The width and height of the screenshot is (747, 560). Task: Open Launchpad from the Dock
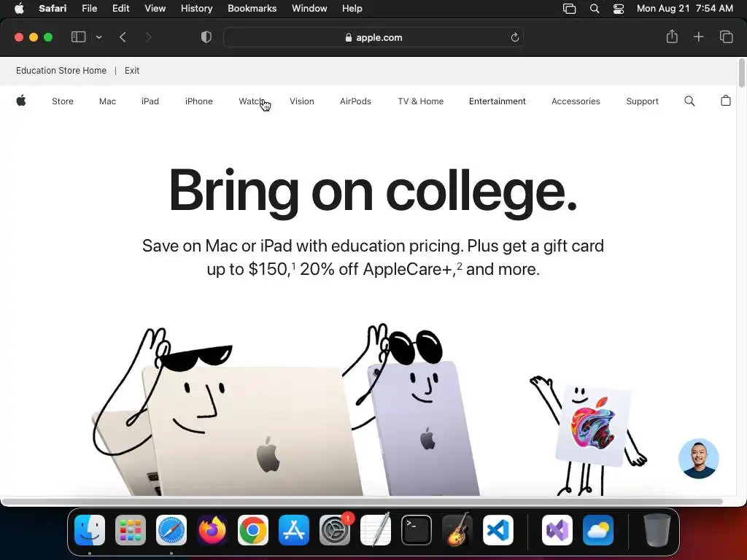[131, 530]
